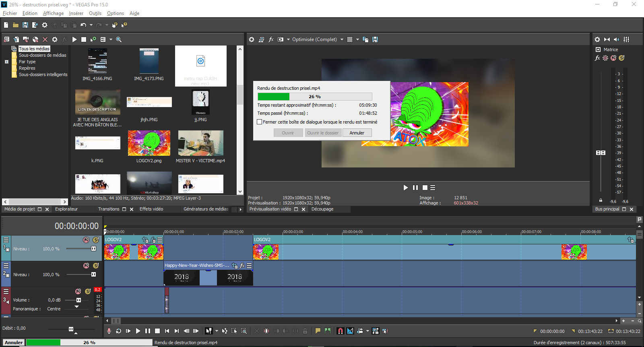
Task: Open the Fichier menu
Action: click(x=10, y=13)
